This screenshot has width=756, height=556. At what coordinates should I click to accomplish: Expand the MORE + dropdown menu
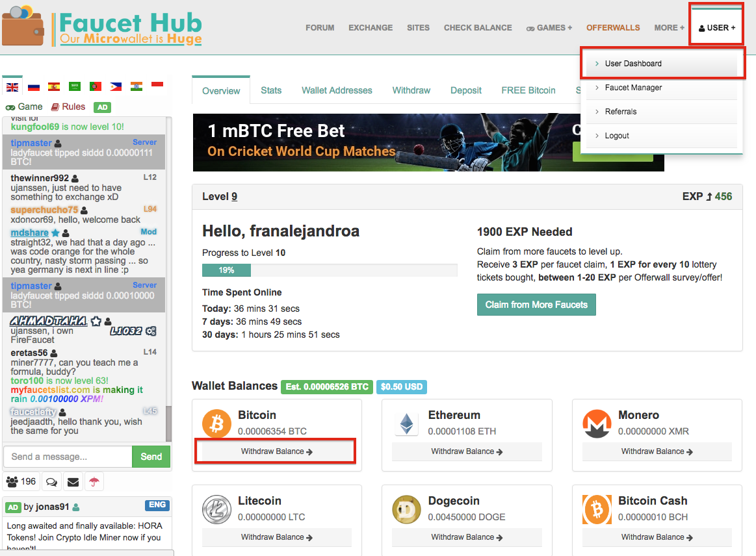pos(669,28)
